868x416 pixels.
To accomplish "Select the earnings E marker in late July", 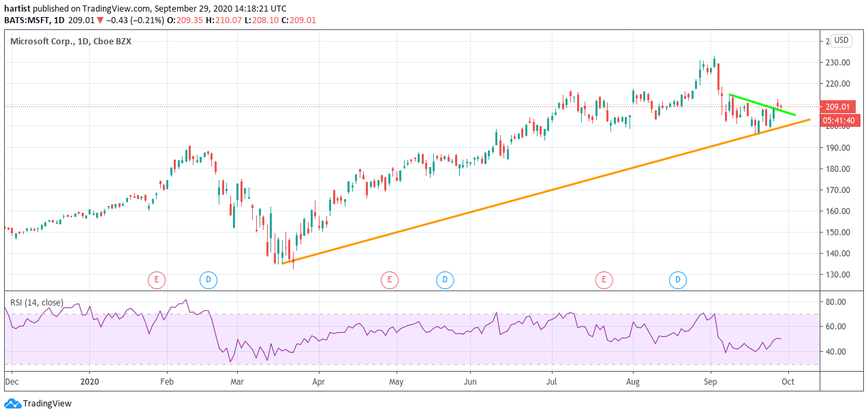I will (x=604, y=279).
